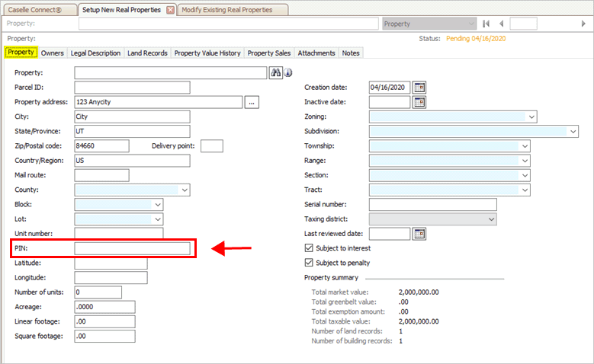
Task: Click ellipsis button beside Property address
Action: pos(252,102)
